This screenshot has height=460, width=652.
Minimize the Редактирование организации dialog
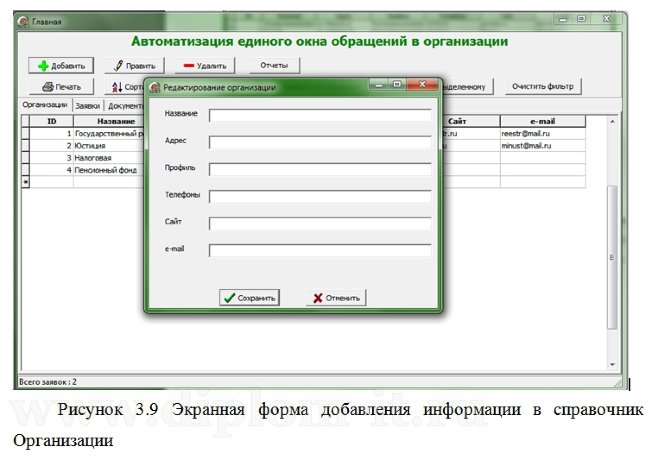click(379, 85)
